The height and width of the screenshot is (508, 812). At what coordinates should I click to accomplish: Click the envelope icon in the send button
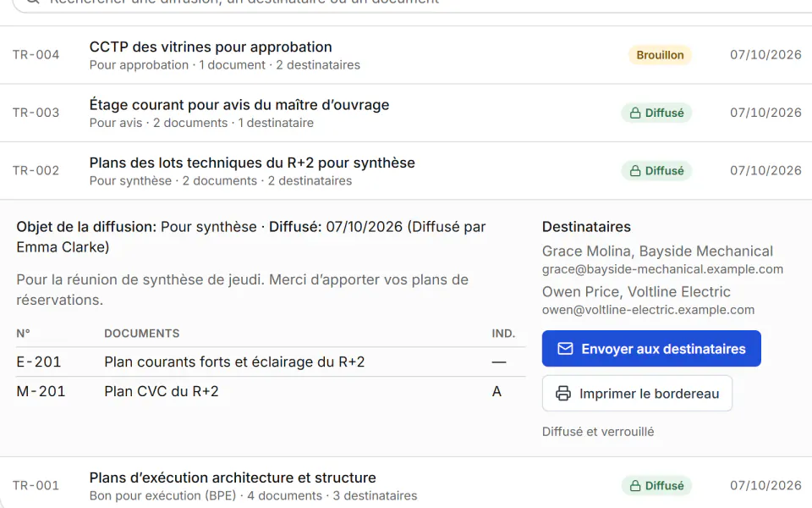(565, 348)
